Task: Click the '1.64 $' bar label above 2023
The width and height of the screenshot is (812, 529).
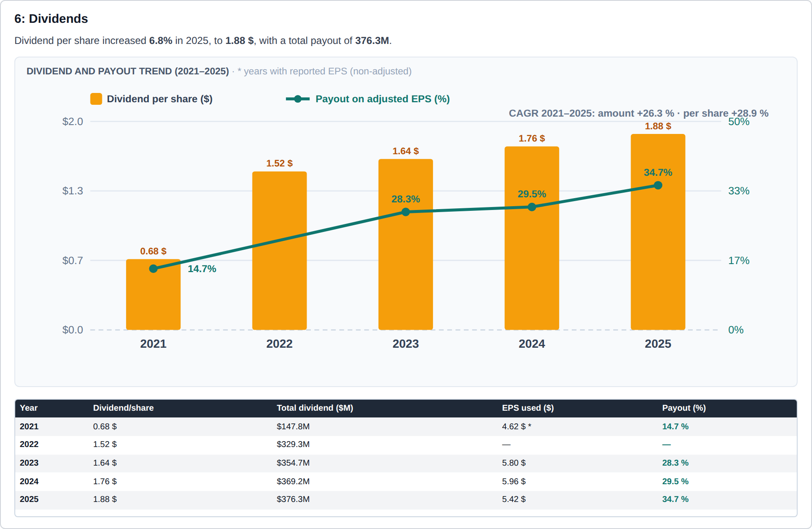Action: [x=406, y=151]
